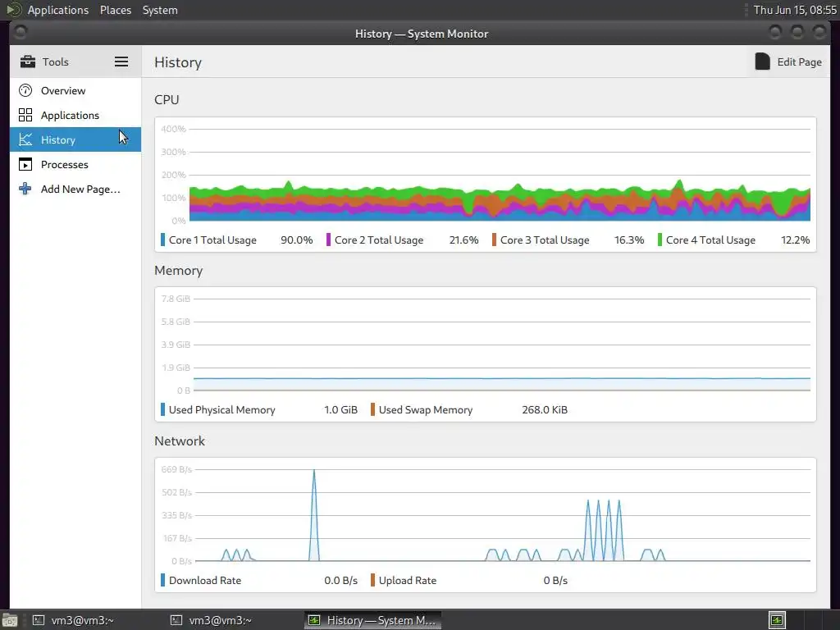Click the System Monitor tray icon in bottom panel
The image size is (840, 630).
coord(777,620)
